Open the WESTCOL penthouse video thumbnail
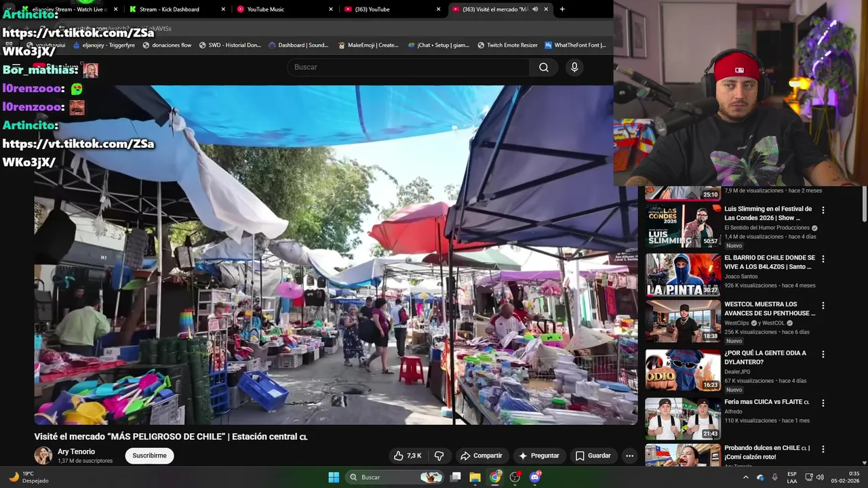The height and width of the screenshot is (488, 868). click(683, 321)
